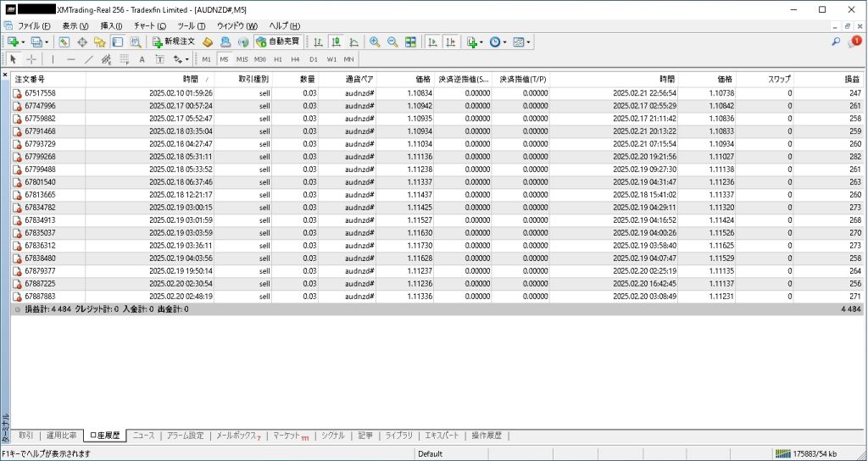This screenshot has width=868, height=461.
Task: Open the search magnifier in top right
Action: coord(836,42)
